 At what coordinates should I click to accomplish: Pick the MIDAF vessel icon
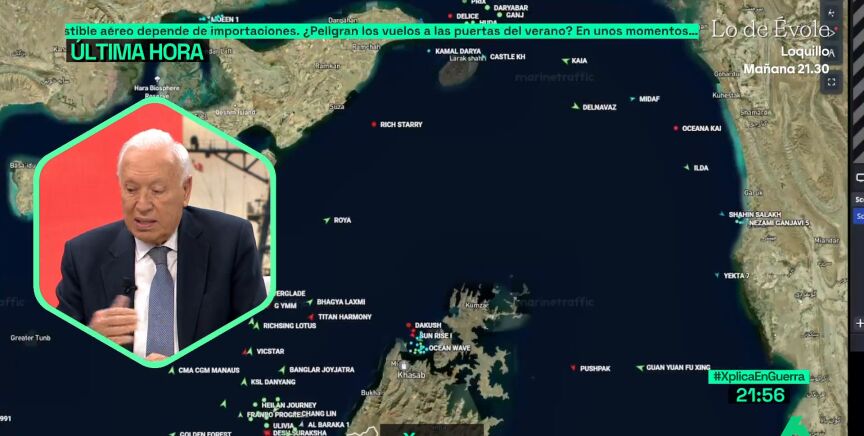(x=632, y=98)
